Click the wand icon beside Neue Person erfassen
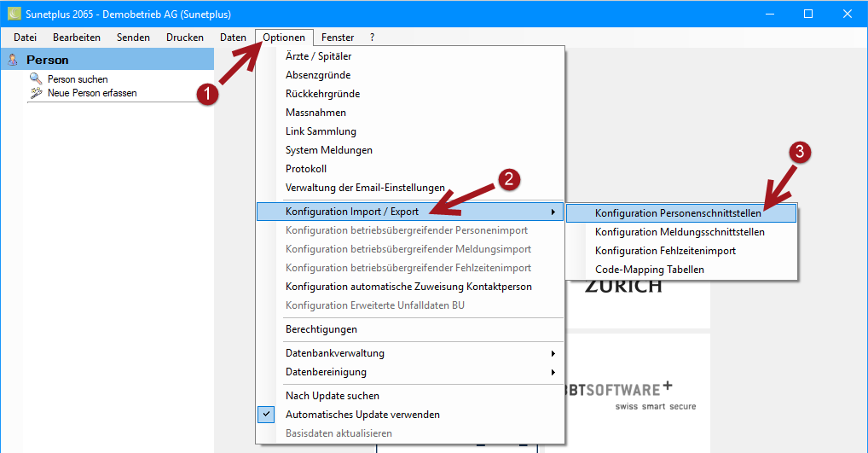 [36, 92]
